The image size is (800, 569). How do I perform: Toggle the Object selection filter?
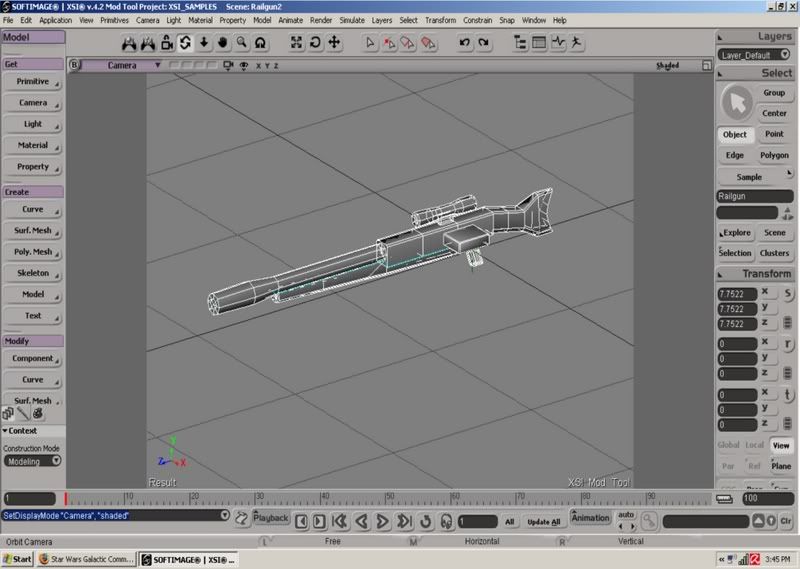point(734,134)
